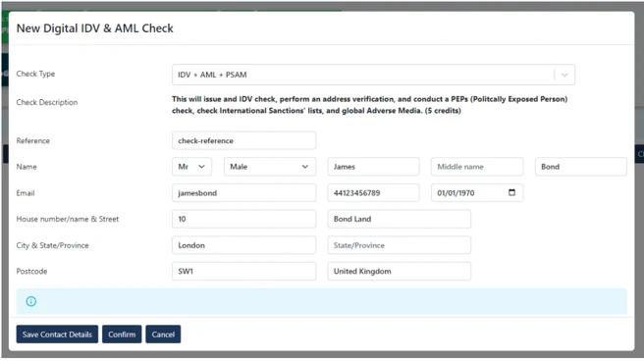
Task: Click the date of birth field
Action: (x=477, y=193)
